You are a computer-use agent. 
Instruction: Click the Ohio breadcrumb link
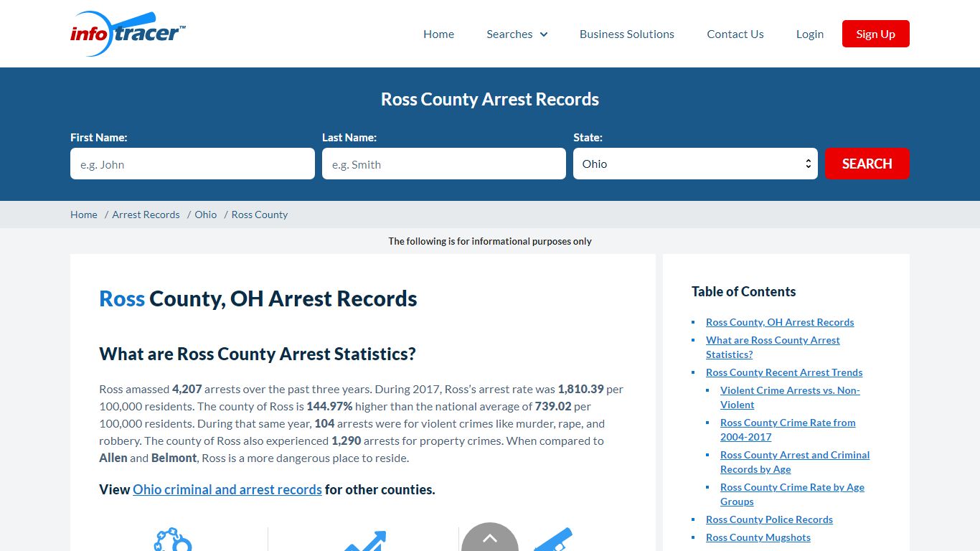pyautogui.click(x=206, y=215)
